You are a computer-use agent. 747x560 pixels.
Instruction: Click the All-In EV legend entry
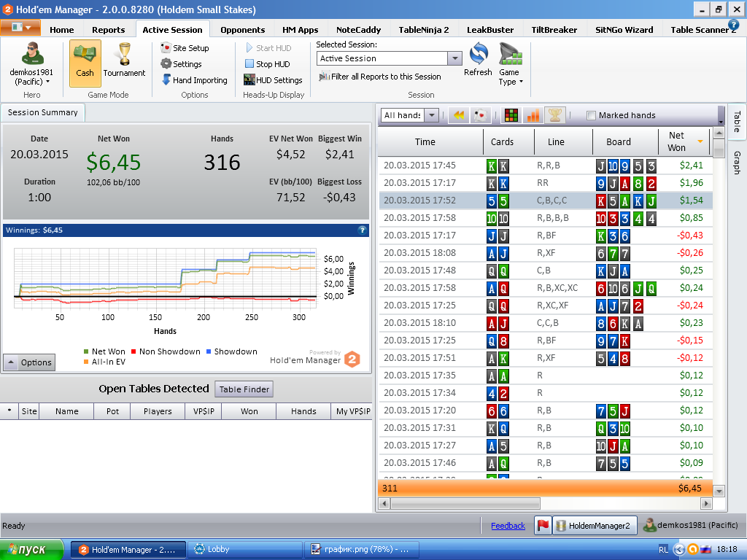pyautogui.click(x=105, y=362)
